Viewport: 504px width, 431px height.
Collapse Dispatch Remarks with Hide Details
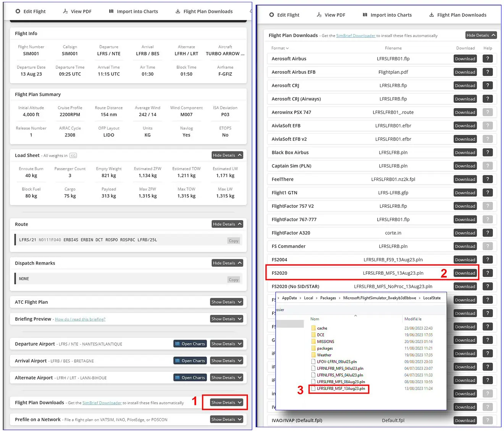[x=227, y=263]
